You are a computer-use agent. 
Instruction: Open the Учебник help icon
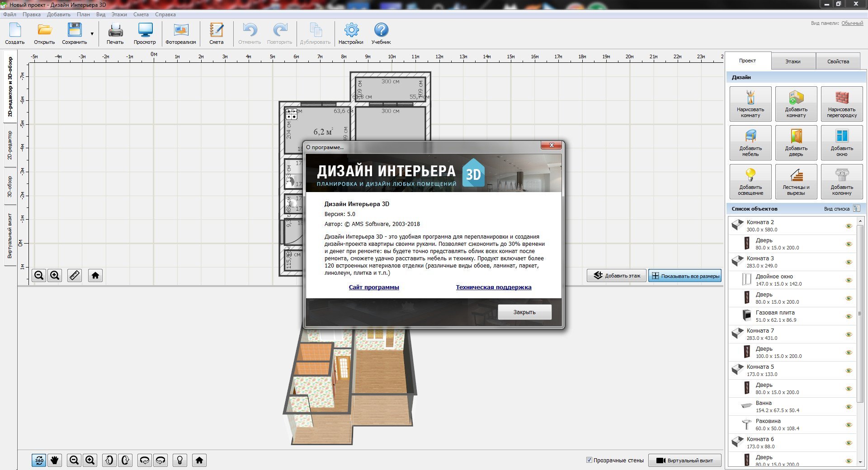[381, 34]
